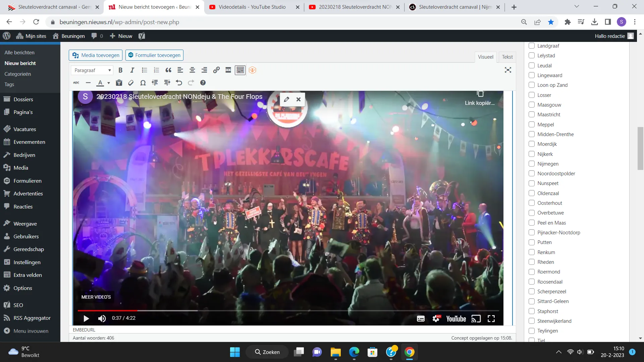Open the Paragraaf format dropdown
The height and width of the screenshot is (362, 644).
92,70
